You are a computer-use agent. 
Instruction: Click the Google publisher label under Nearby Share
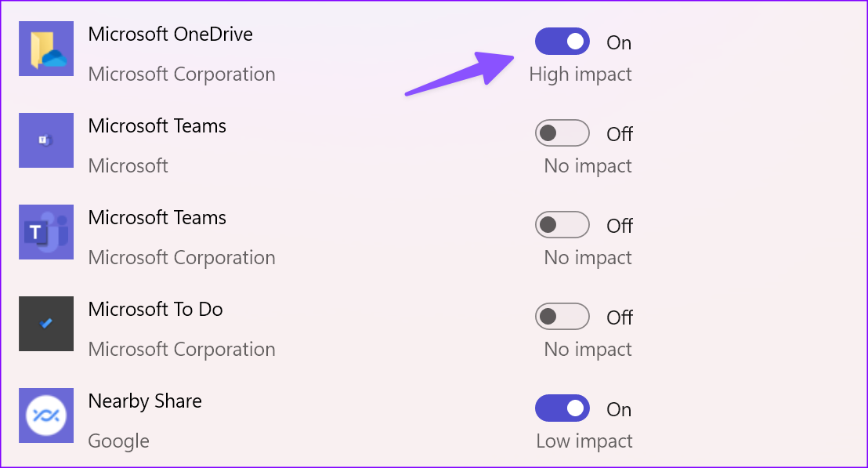click(x=118, y=441)
